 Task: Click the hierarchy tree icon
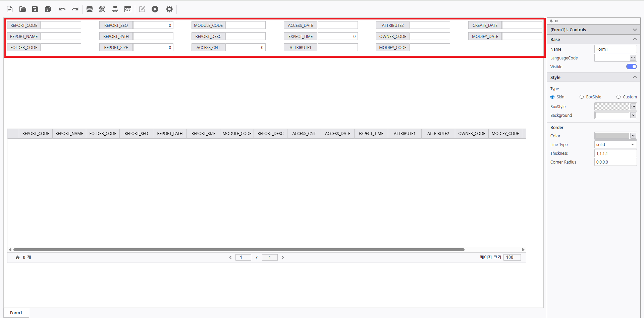pyautogui.click(x=115, y=9)
